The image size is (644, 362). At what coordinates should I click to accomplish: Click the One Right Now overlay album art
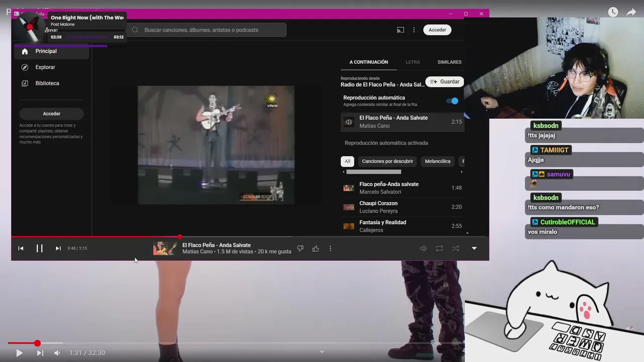click(x=30, y=28)
